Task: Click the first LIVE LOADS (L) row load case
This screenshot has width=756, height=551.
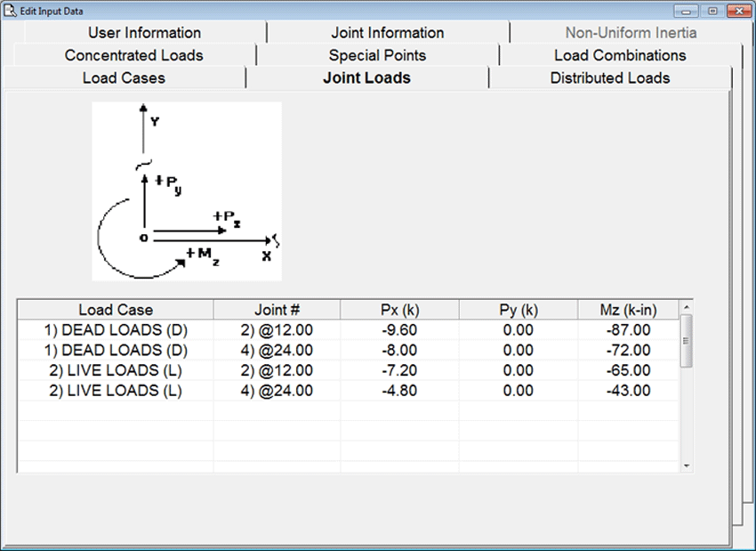Action: pyautogui.click(x=116, y=370)
